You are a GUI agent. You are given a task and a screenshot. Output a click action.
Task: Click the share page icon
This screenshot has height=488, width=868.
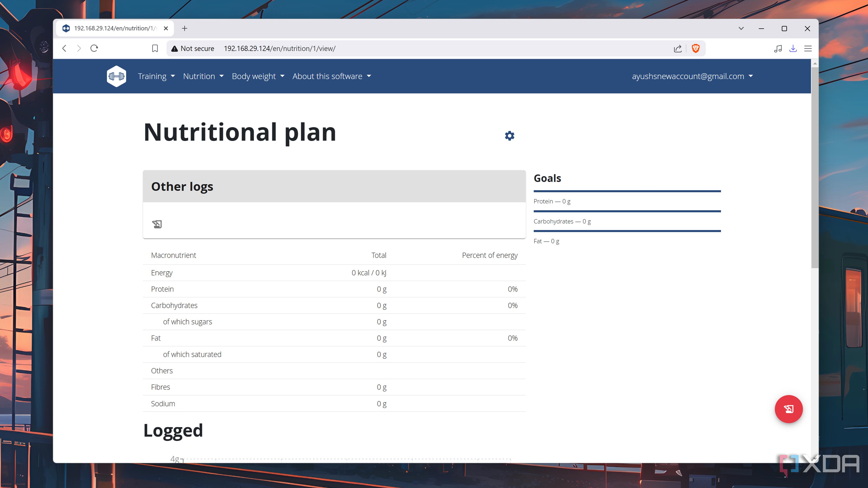pyautogui.click(x=678, y=49)
